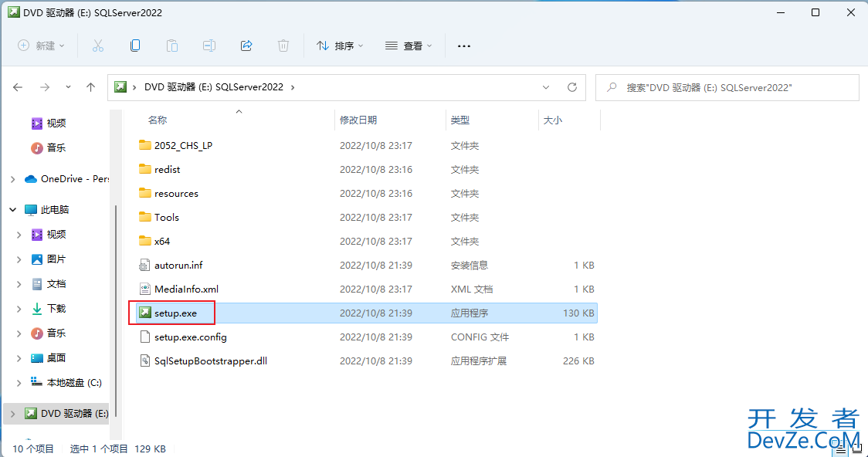Screen dimensions: 868x457
Task: Click the Copy icon in toolbar
Action: 135,46
